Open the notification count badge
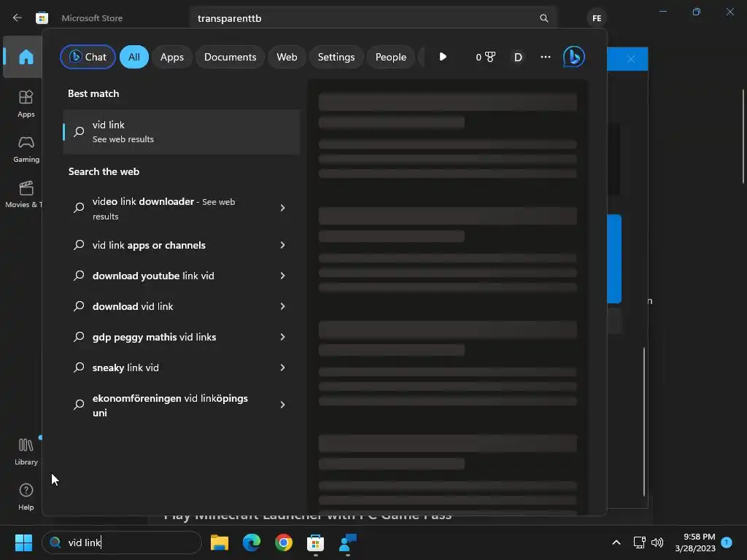747x560 pixels. [x=727, y=542]
